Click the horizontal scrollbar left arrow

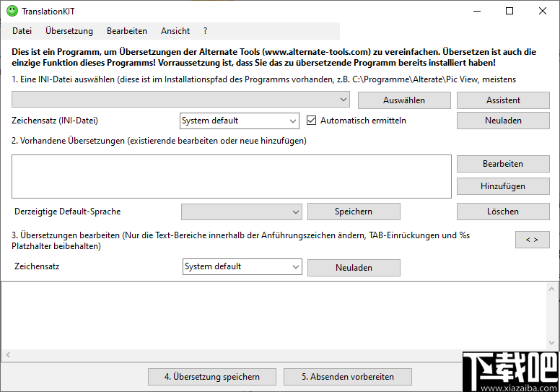click(x=8, y=355)
